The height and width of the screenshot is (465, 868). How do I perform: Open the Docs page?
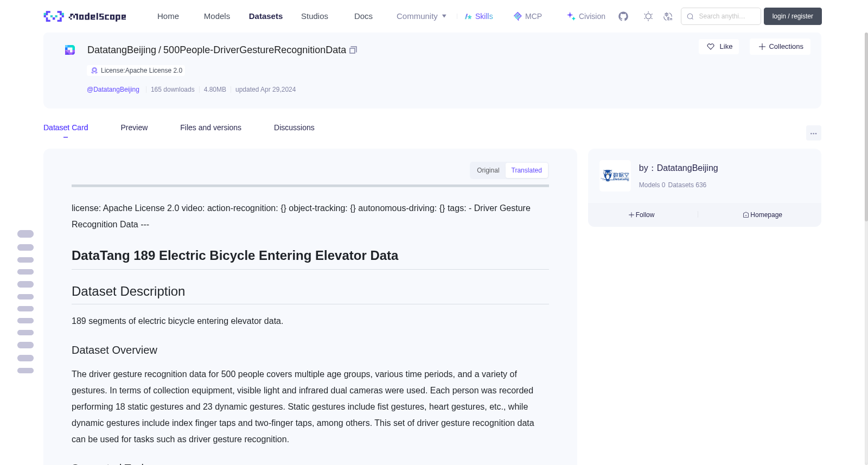coord(363,16)
